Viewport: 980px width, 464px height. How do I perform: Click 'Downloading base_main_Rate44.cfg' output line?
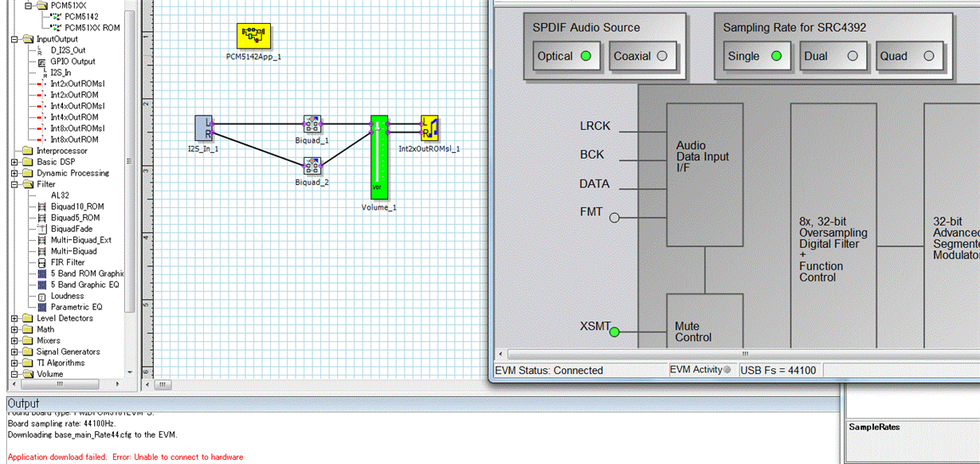[x=92, y=435]
